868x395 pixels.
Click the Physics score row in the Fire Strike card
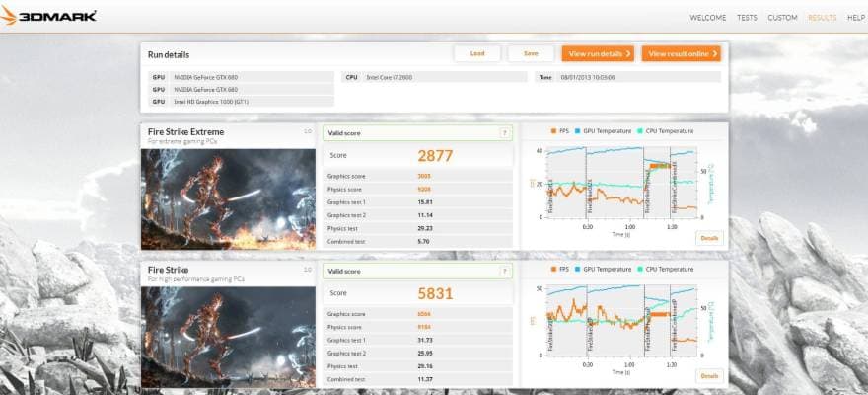tap(418, 327)
